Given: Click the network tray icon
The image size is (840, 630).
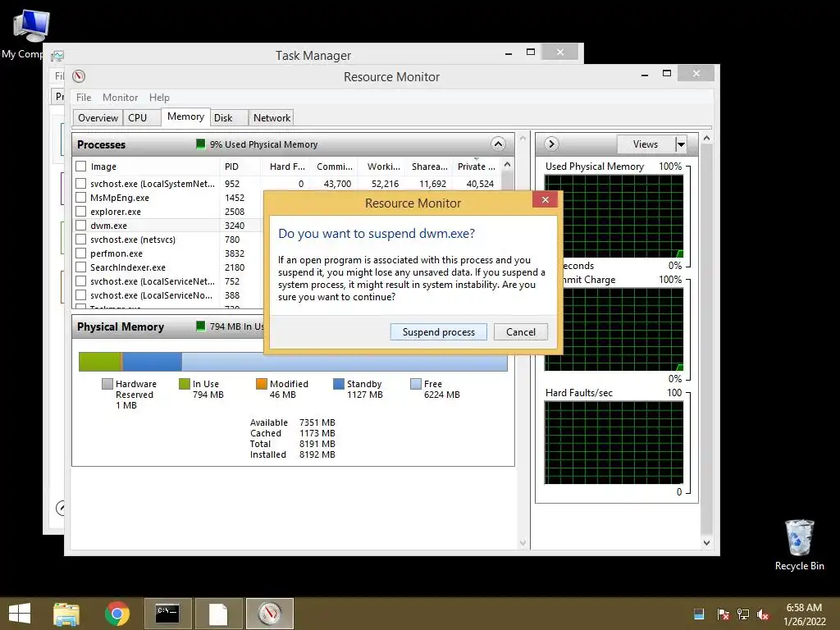Looking at the screenshot, I should [x=743, y=614].
